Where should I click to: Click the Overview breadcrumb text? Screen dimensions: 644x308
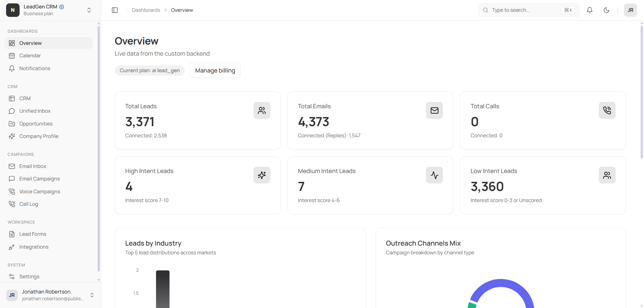(182, 10)
